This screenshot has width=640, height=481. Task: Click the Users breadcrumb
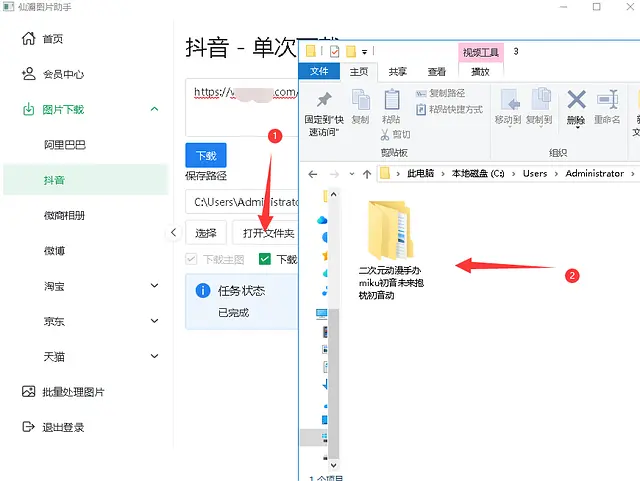click(535, 174)
